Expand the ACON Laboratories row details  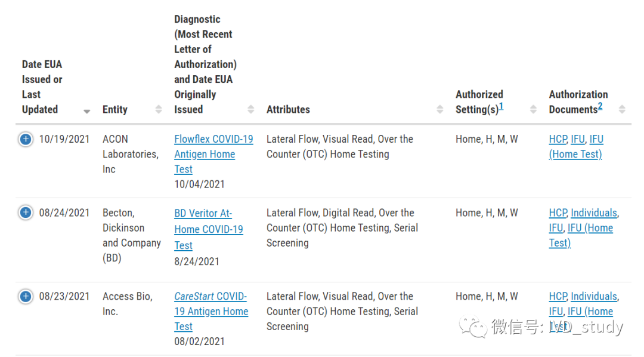(x=25, y=139)
